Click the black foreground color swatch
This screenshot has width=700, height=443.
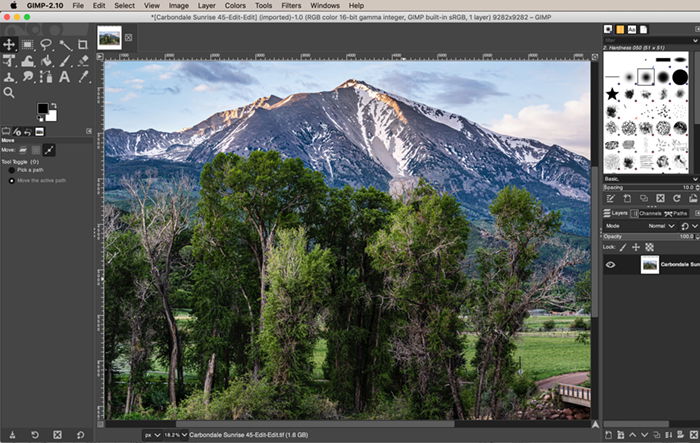click(x=43, y=109)
